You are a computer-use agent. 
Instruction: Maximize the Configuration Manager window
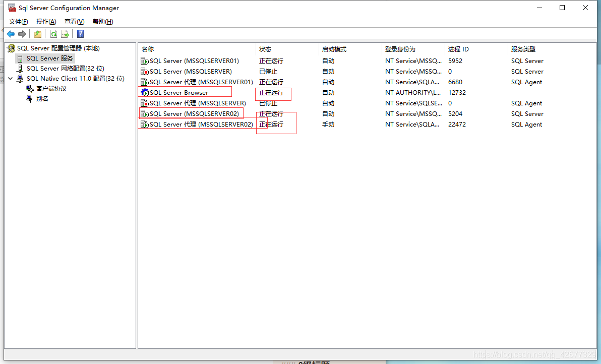[562, 8]
